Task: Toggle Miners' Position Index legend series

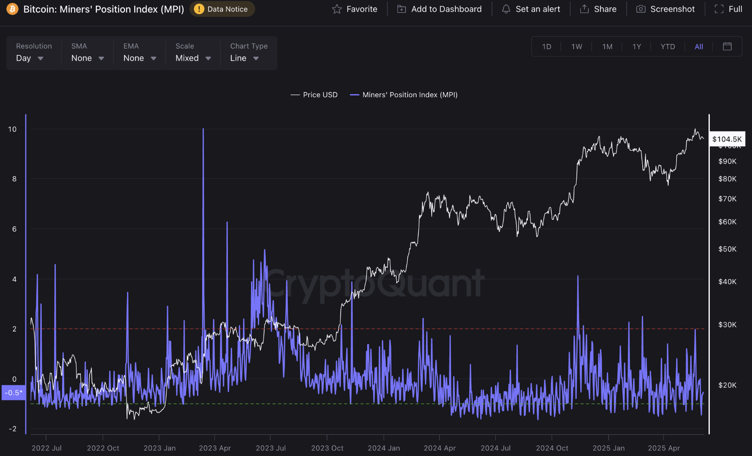Action: pyautogui.click(x=404, y=95)
